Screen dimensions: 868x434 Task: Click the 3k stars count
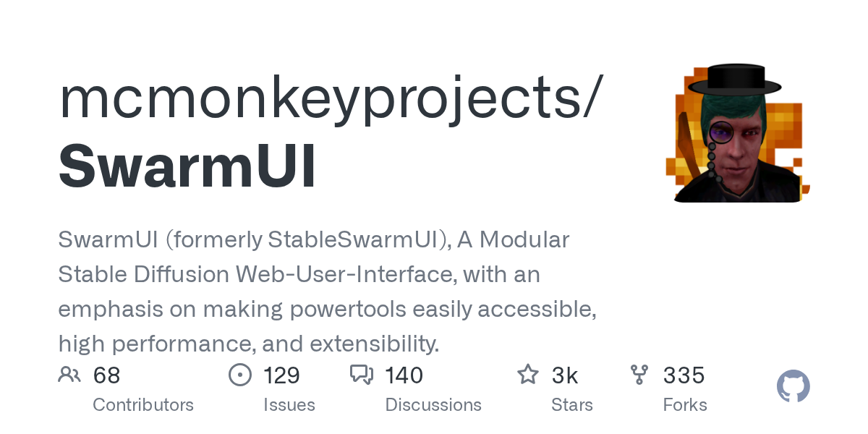[x=564, y=375]
